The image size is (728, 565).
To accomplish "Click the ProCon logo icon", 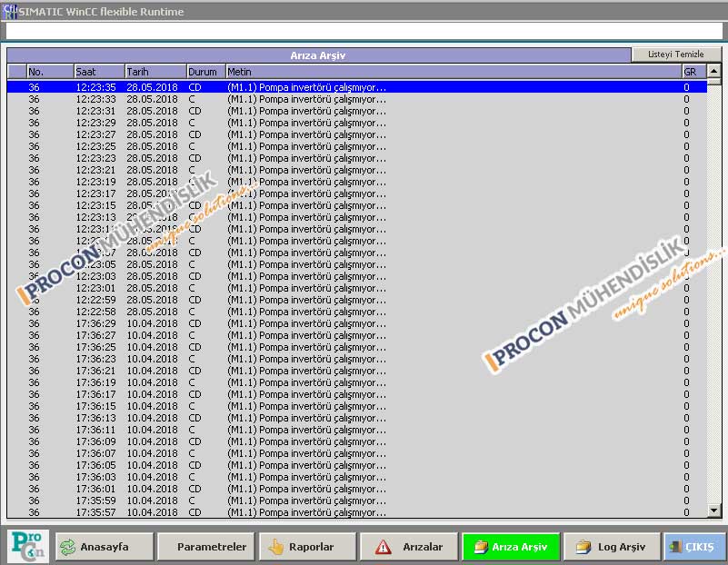I will coord(28,547).
